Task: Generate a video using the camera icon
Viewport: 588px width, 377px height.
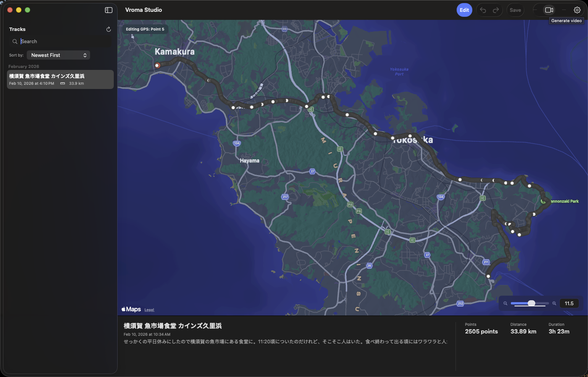Action: [549, 10]
